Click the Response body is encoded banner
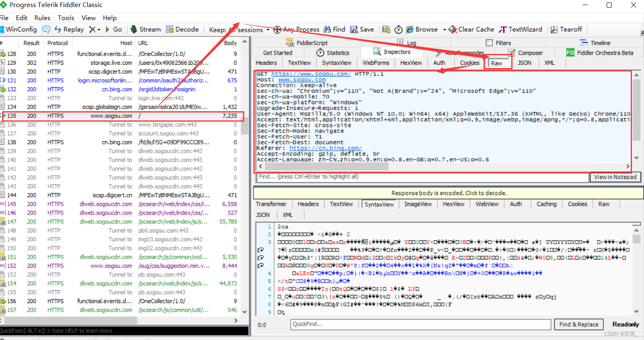 [449, 193]
